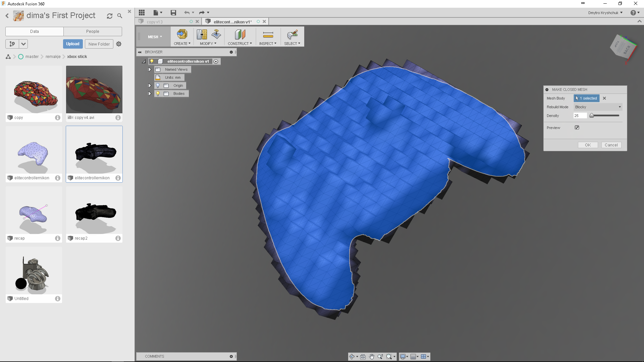Click the Offset Plane icon above CONSTRUCT
Screen dimensions: 644x362
click(x=240, y=34)
